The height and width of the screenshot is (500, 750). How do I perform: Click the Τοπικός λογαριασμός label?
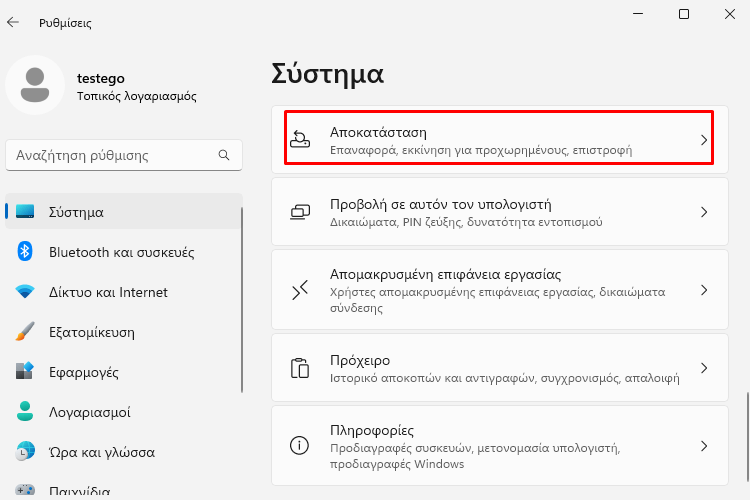[137, 96]
